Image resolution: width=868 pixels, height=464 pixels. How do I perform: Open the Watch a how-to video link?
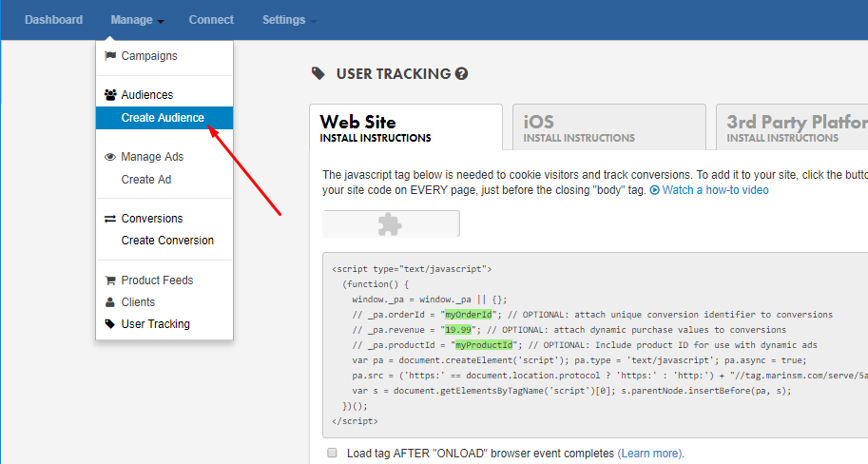pyautogui.click(x=715, y=190)
